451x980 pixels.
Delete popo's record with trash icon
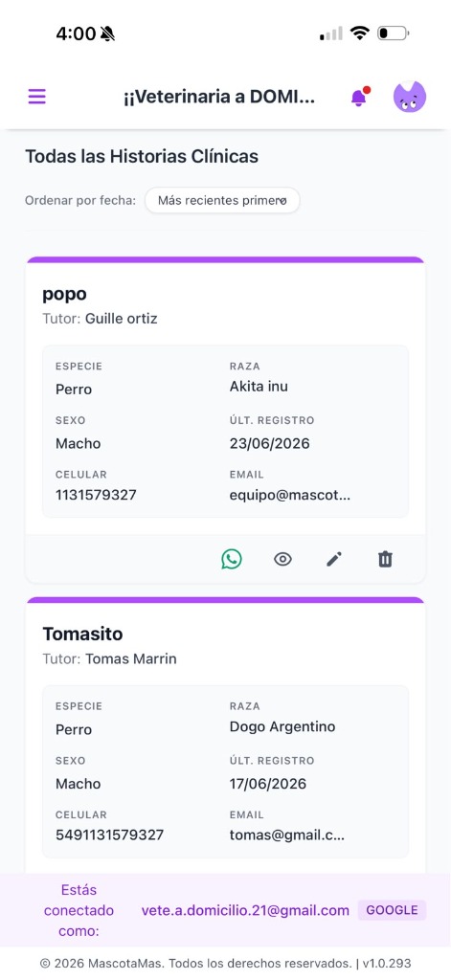pos(385,559)
